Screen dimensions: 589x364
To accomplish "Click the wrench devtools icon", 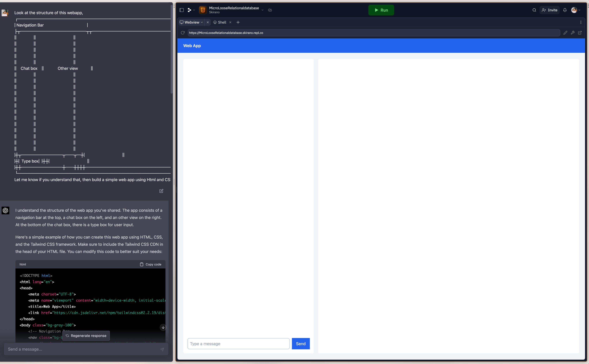I will (573, 33).
